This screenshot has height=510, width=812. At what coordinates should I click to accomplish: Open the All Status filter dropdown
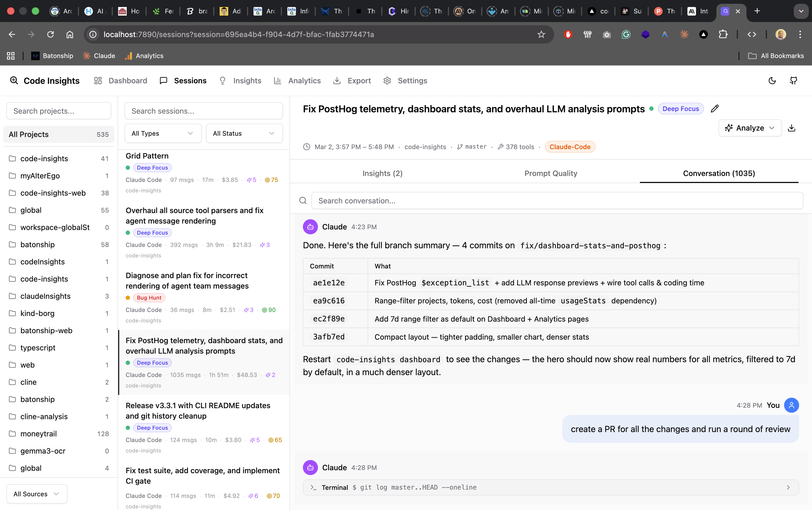coord(244,133)
